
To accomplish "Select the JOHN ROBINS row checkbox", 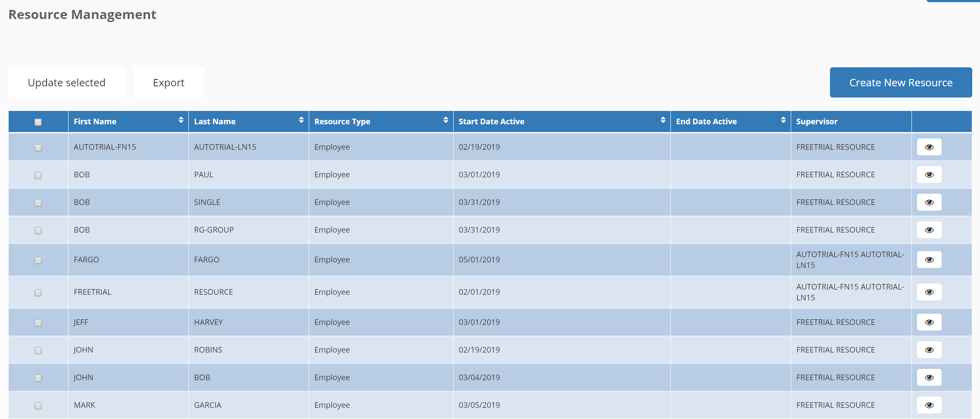I will coord(38,350).
